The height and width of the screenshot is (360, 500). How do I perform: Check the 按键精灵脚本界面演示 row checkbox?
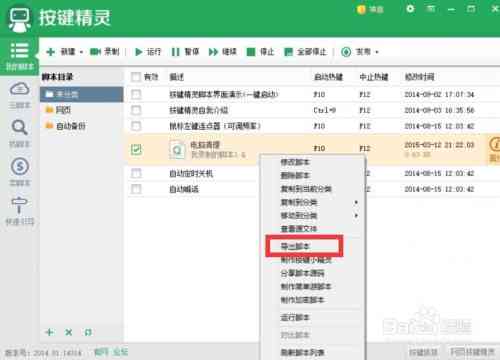tap(136, 94)
